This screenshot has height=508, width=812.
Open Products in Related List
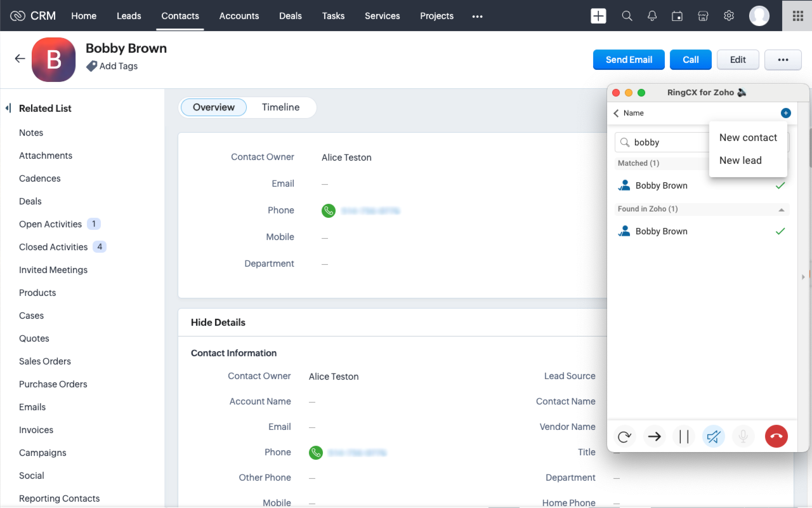37,293
